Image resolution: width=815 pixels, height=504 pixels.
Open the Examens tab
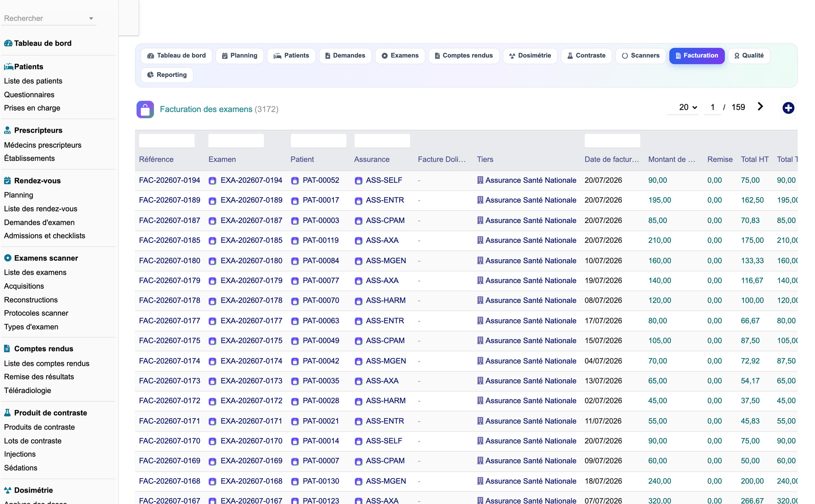point(400,56)
